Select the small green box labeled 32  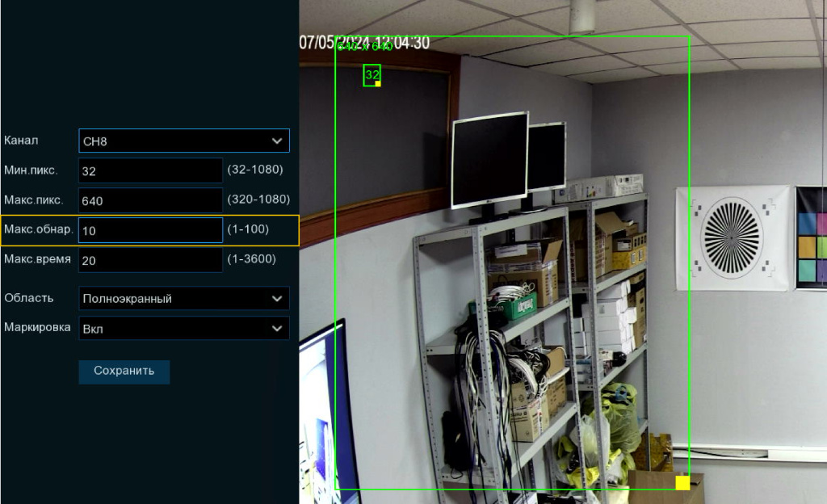tap(371, 74)
